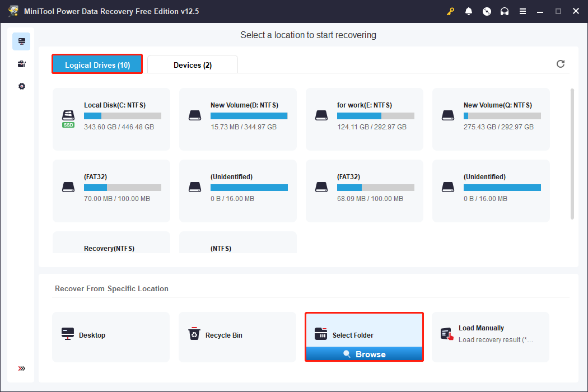
Task: Click the Desktop recovery icon
Action: (68, 334)
